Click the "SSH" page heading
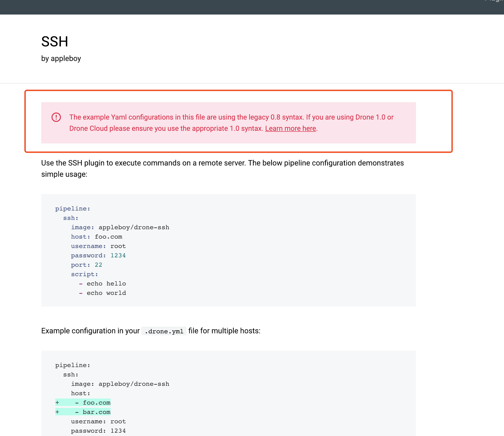 tap(55, 42)
